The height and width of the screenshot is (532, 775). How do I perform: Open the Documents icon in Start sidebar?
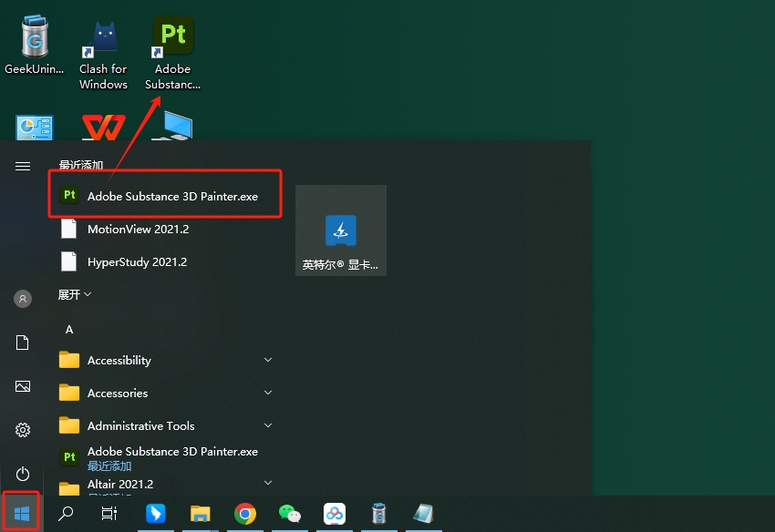[22, 343]
